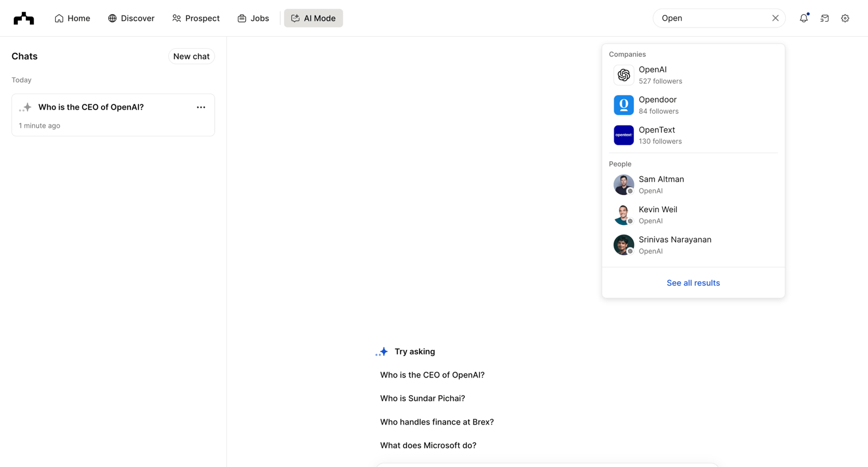Click '1 minute ago' timestamp on chat card

tap(40, 126)
